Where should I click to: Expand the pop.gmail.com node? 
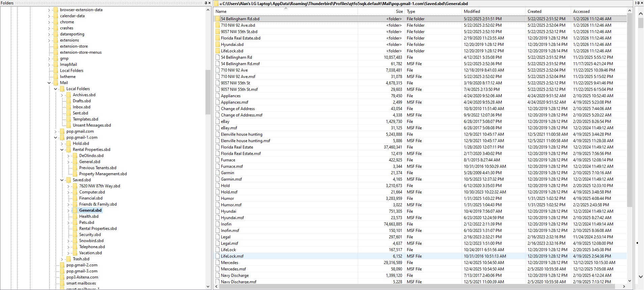[55, 132]
